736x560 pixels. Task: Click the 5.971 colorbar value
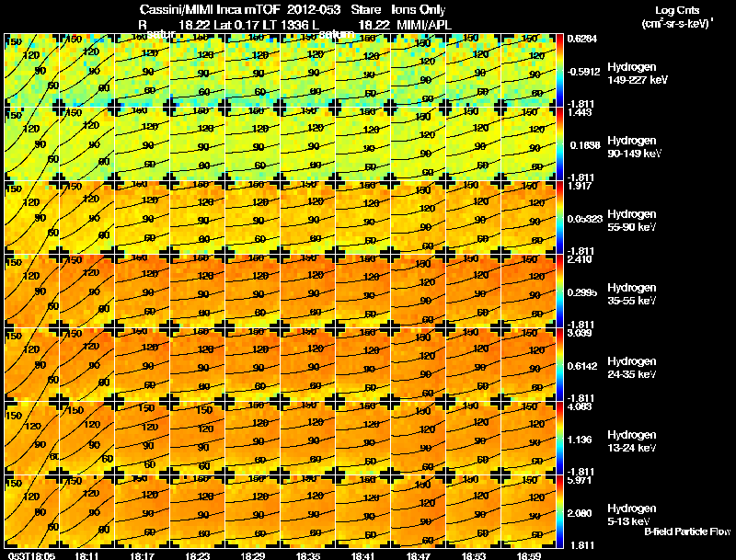point(580,481)
